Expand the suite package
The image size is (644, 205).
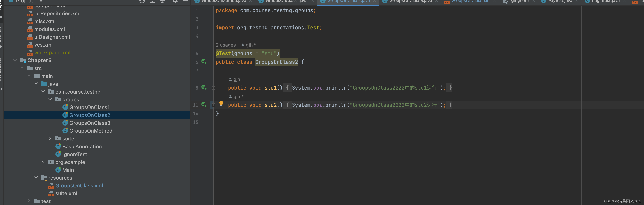pos(50,138)
